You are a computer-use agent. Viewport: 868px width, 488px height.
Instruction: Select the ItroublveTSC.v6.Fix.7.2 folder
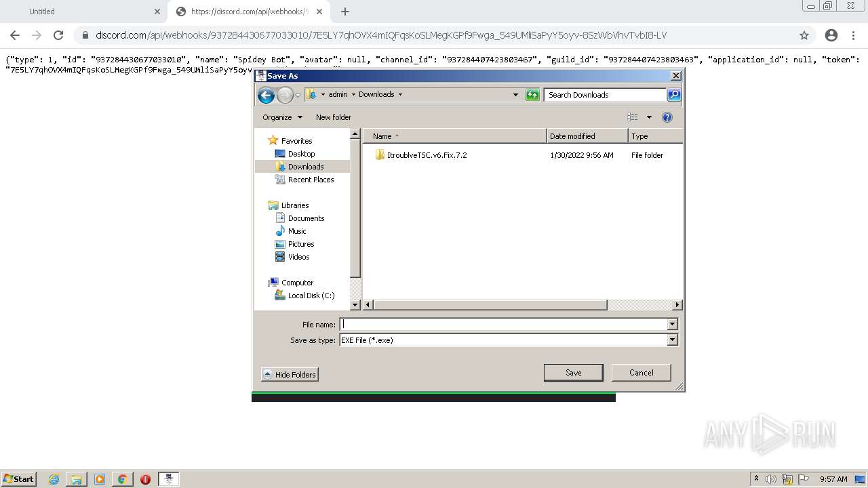(x=427, y=155)
